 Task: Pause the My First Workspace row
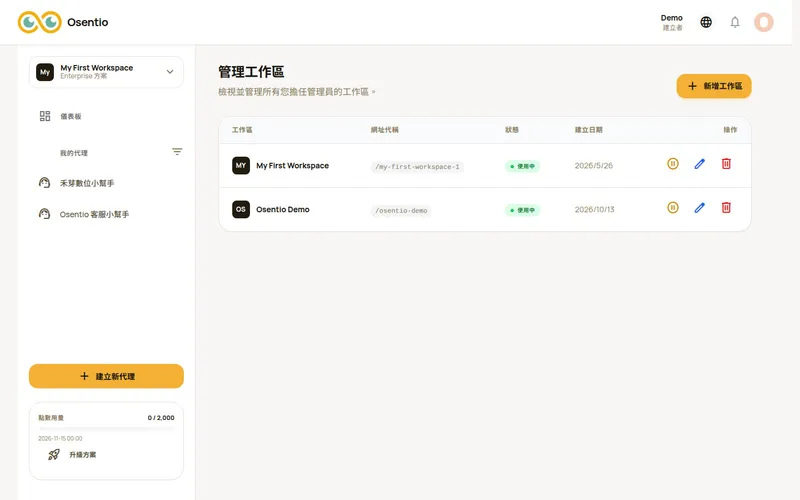(673, 164)
